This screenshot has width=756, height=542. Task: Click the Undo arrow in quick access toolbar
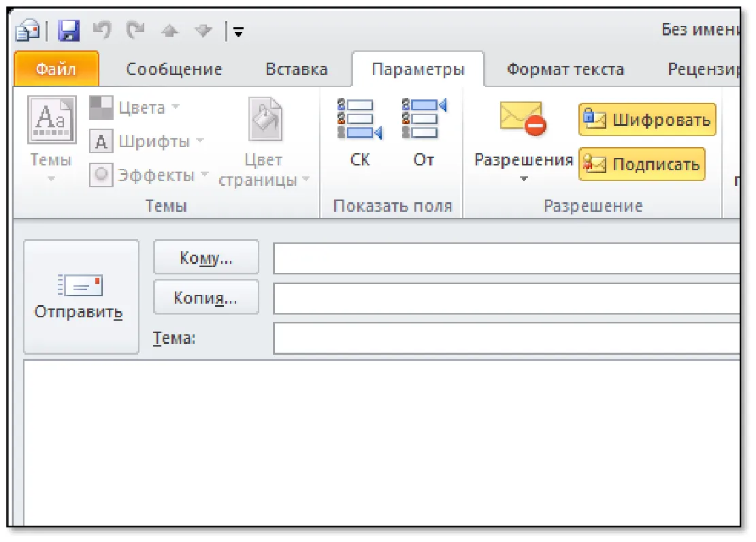102,31
